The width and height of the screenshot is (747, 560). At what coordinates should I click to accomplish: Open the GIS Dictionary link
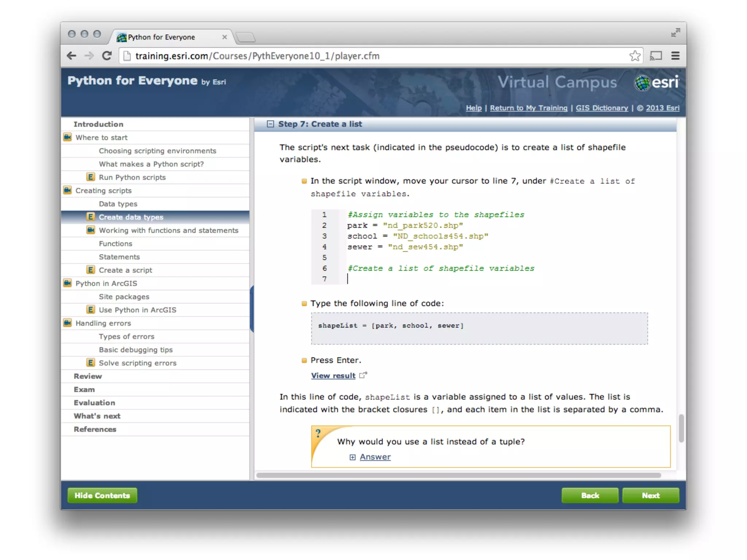pyautogui.click(x=601, y=108)
